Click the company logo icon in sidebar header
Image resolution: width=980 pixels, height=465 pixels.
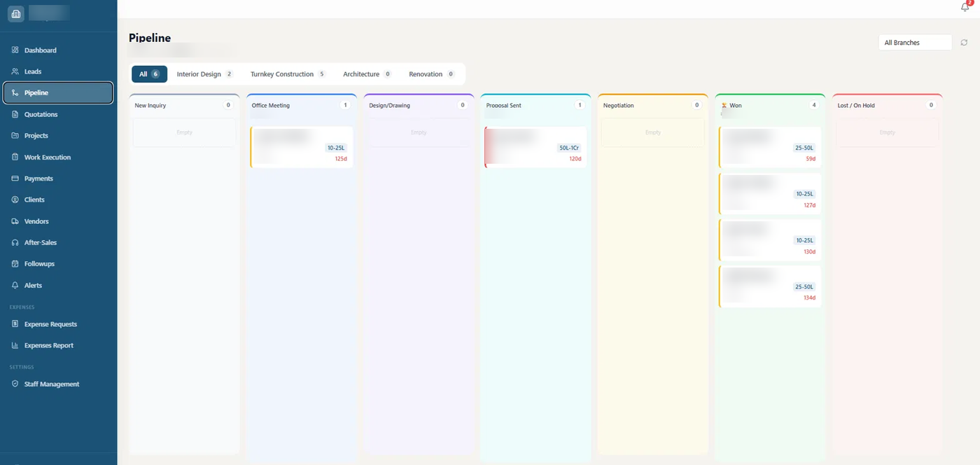pos(16,13)
